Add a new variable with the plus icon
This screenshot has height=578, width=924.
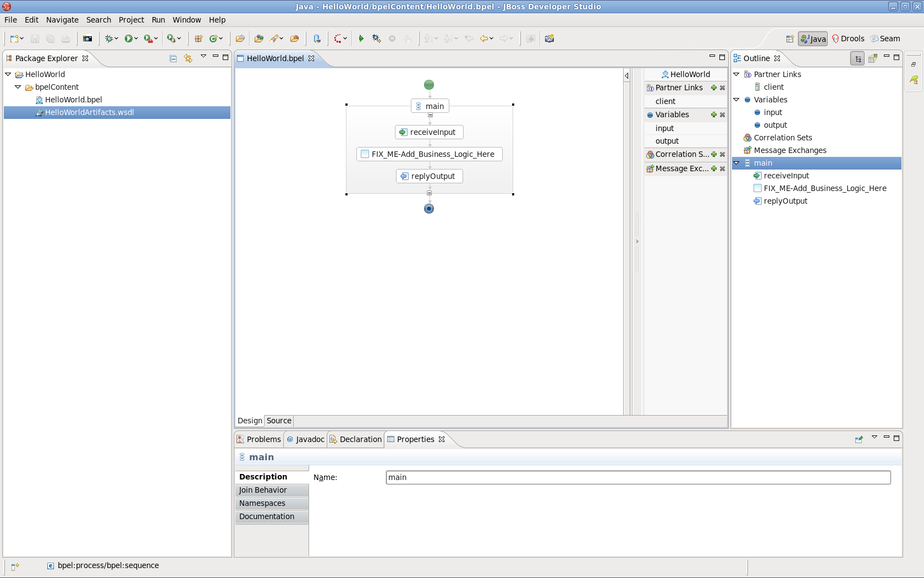pyautogui.click(x=713, y=114)
